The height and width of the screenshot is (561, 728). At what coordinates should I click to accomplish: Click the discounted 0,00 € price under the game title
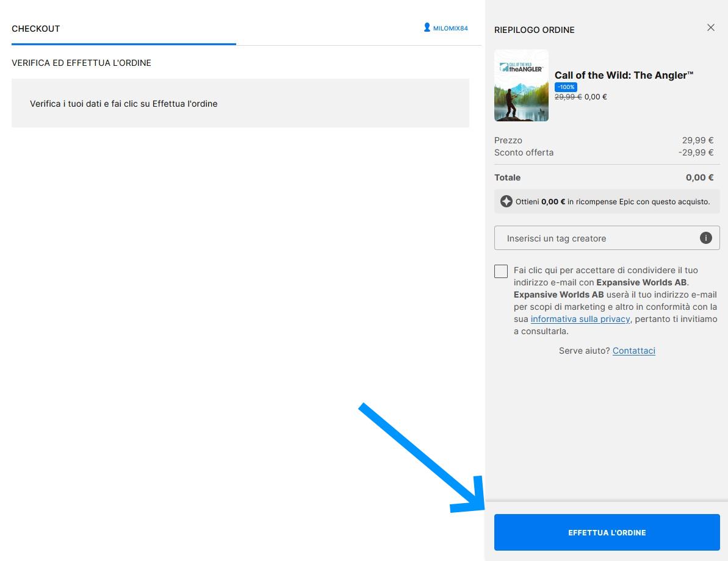596,96
